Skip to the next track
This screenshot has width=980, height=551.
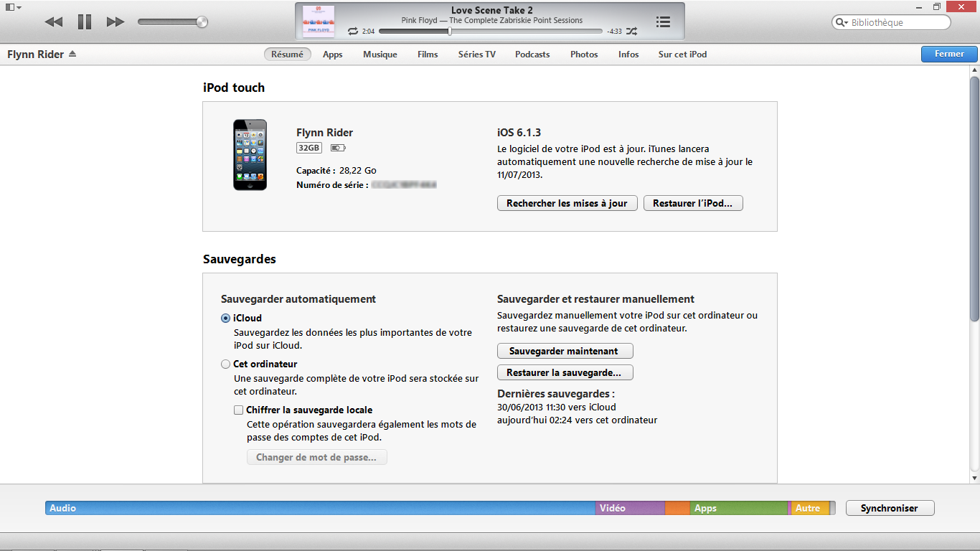pyautogui.click(x=115, y=22)
